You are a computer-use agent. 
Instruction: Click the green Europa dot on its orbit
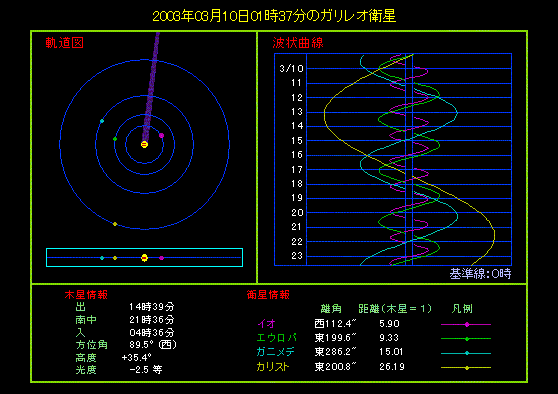point(115,139)
